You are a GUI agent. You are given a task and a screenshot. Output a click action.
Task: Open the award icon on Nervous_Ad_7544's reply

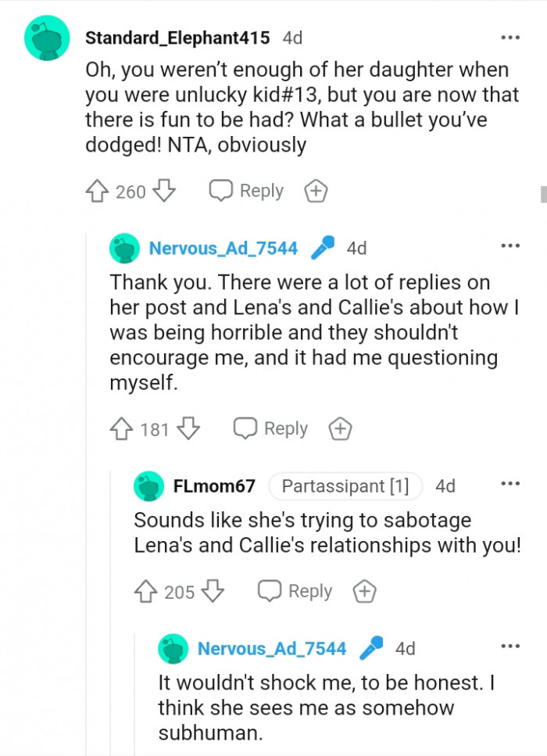pyautogui.click(x=340, y=428)
